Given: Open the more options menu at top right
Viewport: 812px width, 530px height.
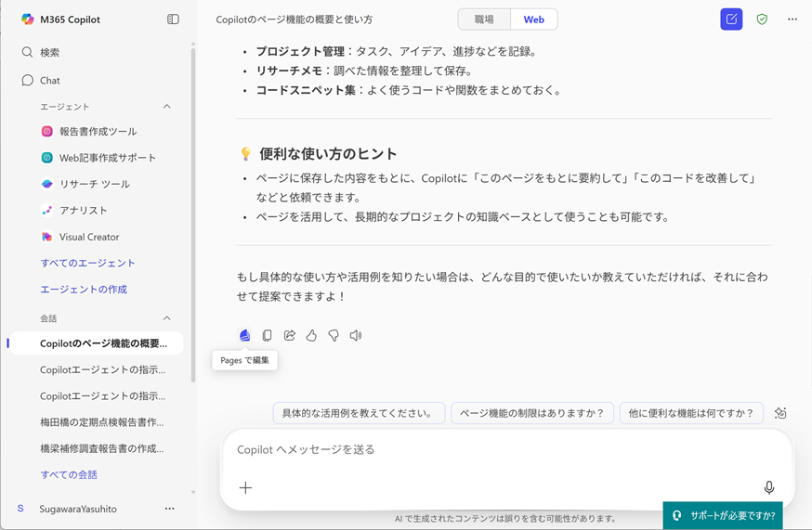Looking at the screenshot, I should tap(792, 19).
